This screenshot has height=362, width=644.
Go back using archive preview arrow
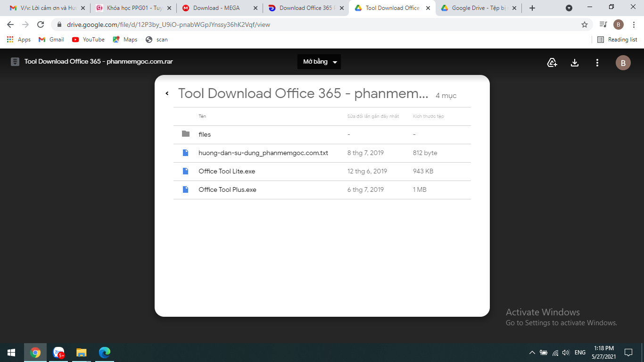167,93
